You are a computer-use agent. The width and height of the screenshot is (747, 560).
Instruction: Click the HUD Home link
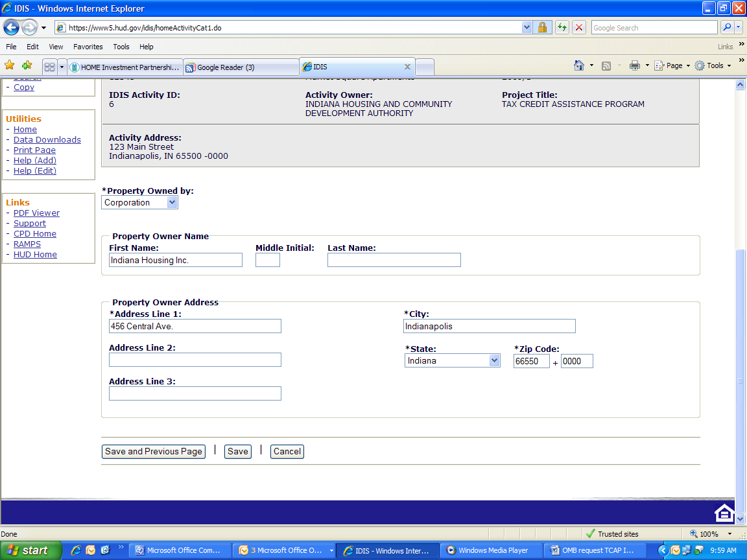pos(35,255)
